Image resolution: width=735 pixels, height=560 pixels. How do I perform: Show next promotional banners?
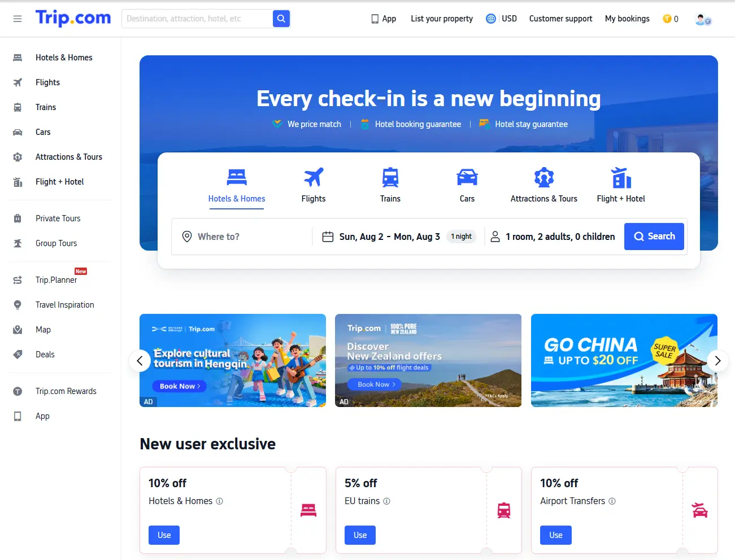tap(717, 361)
